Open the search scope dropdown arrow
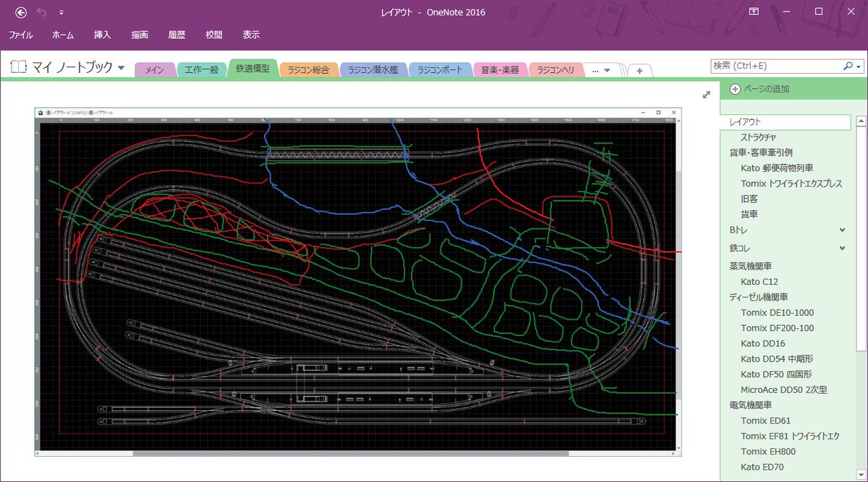 (x=859, y=66)
